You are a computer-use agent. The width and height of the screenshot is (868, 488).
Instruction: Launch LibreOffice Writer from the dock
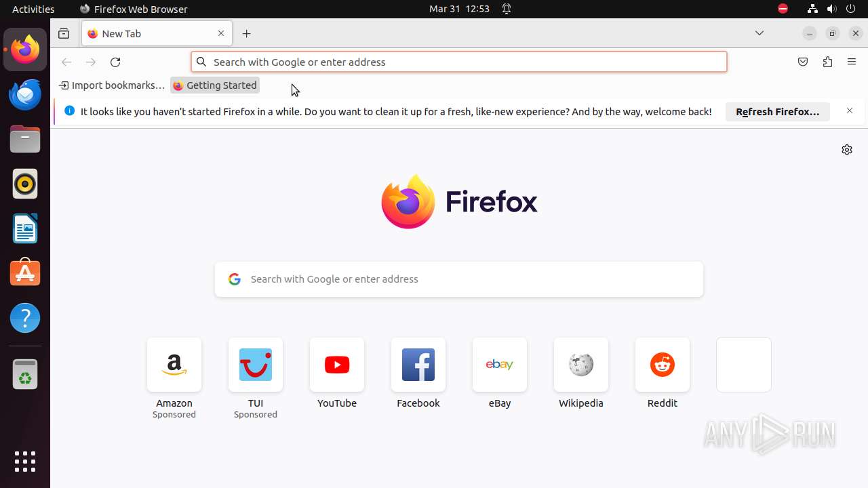point(25,228)
